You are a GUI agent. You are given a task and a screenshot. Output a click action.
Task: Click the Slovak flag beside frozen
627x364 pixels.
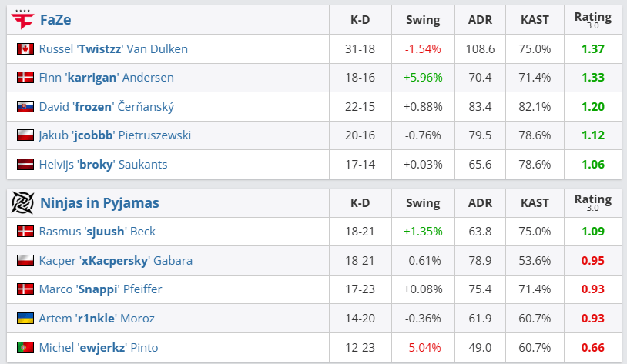(25, 106)
